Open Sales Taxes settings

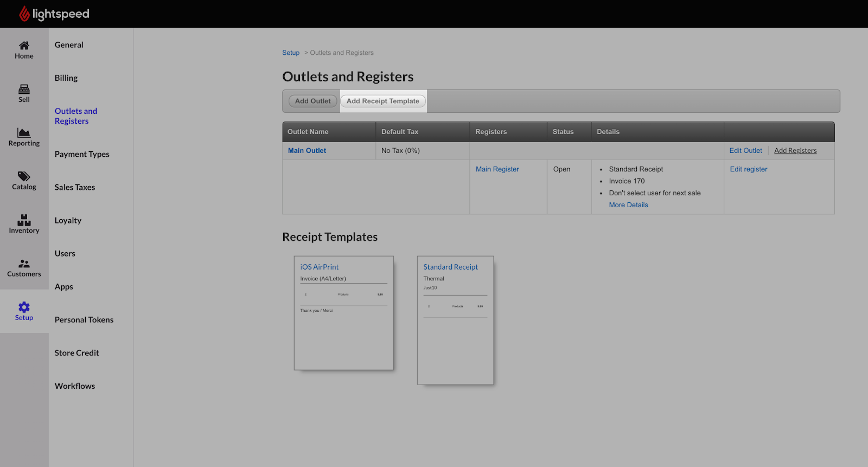tap(75, 188)
